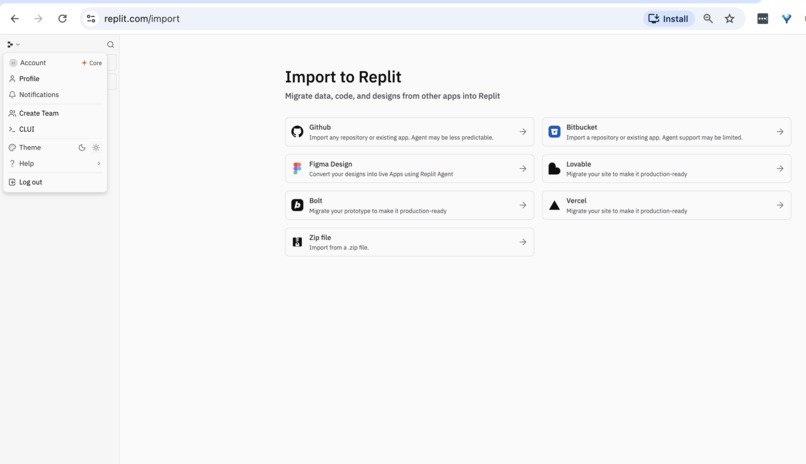Click the Core plan badge
Image resolution: width=806 pixels, height=464 pixels.
click(x=92, y=63)
